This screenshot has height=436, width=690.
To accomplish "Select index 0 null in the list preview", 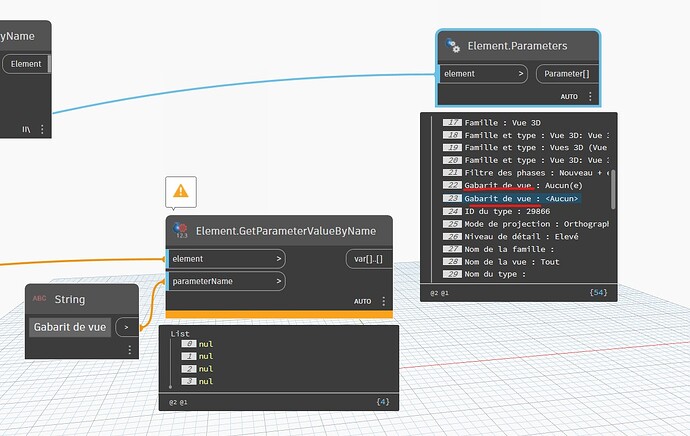I will pos(197,344).
